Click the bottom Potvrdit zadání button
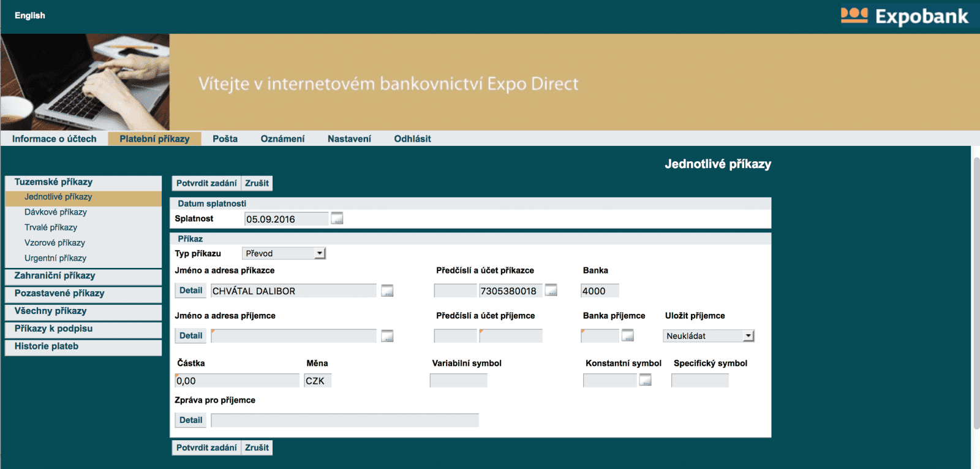980x469 pixels. coord(206,448)
